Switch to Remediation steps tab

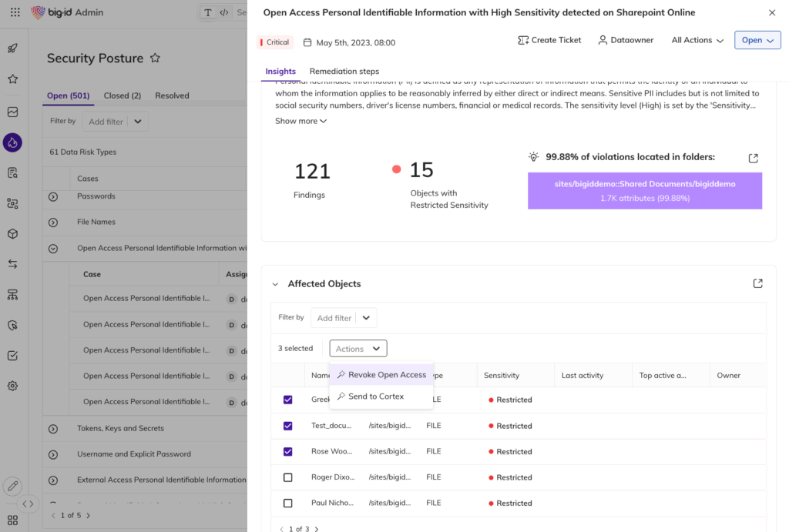[x=344, y=71]
